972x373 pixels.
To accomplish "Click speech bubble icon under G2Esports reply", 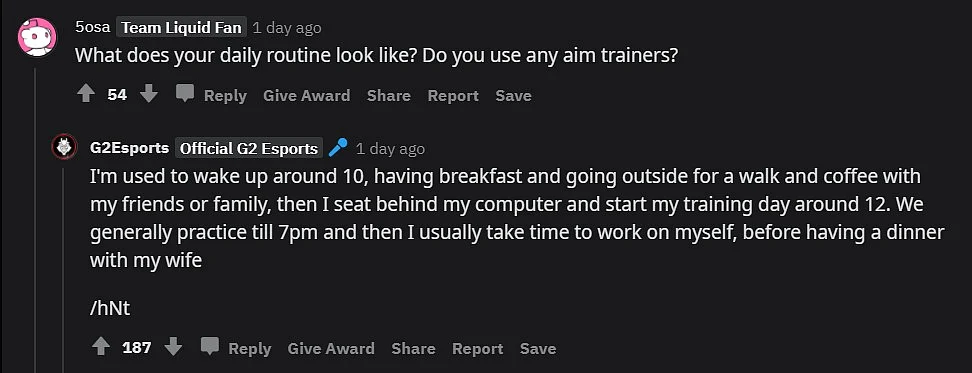I will pos(210,346).
